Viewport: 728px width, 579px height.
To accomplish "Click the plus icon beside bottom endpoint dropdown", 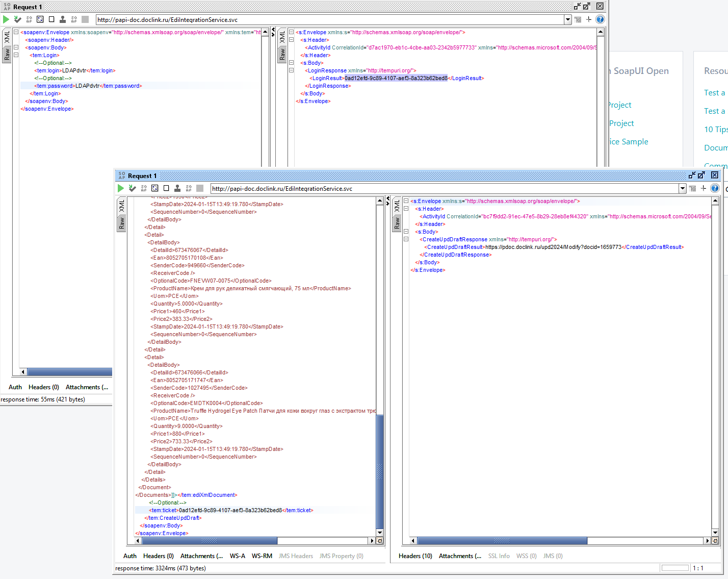I will tap(704, 188).
